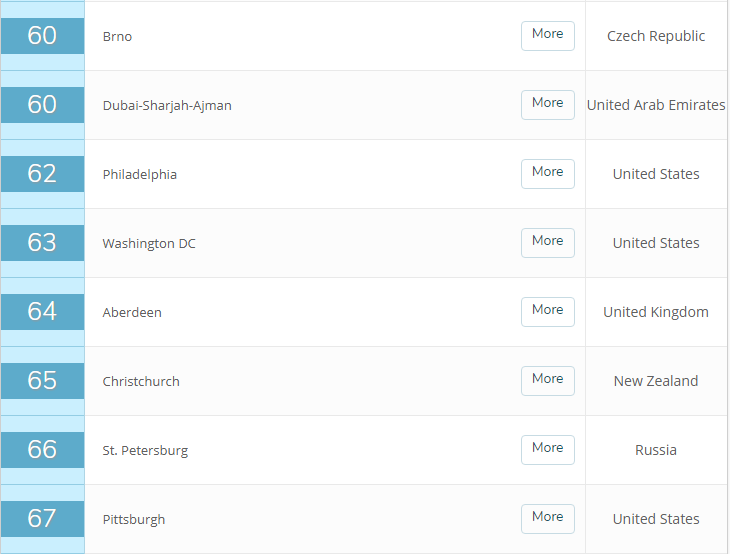
Task: Open More details for Dubai-Sharjah-Ajman
Action: tap(547, 104)
